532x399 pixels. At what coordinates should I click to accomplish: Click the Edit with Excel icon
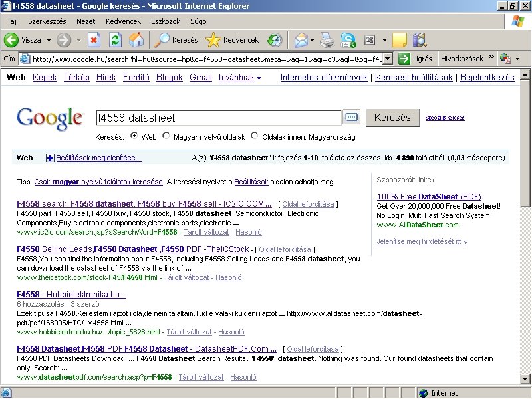tap(370, 40)
